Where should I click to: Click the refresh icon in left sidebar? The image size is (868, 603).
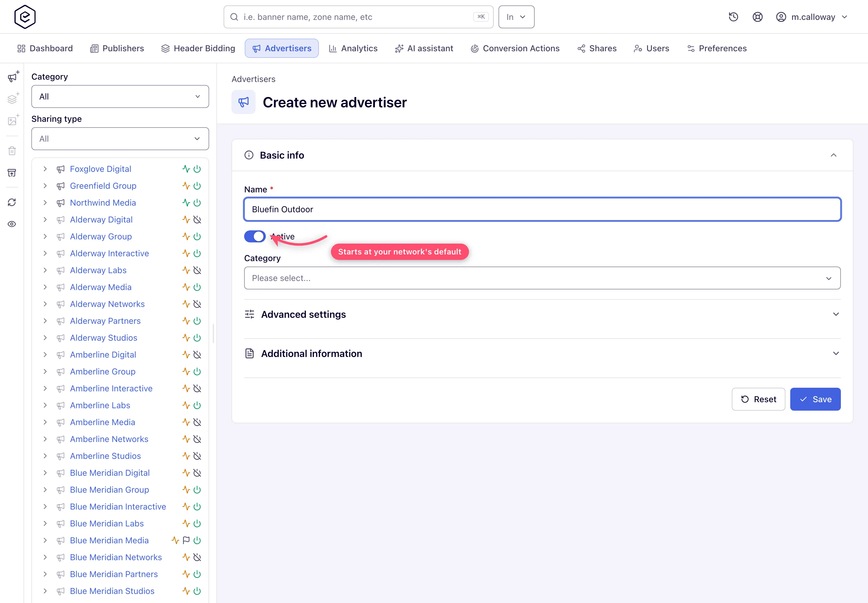pos(12,203)
